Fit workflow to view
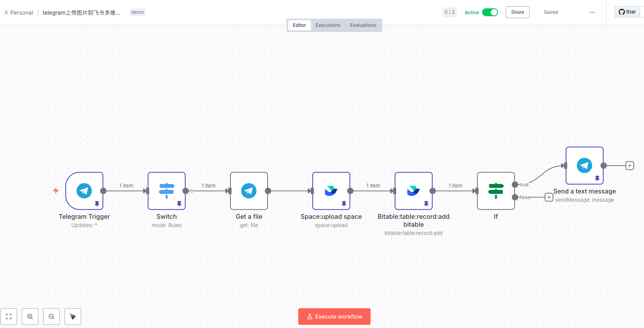Viewport: 644px width, 328px height. click(9, 317)
